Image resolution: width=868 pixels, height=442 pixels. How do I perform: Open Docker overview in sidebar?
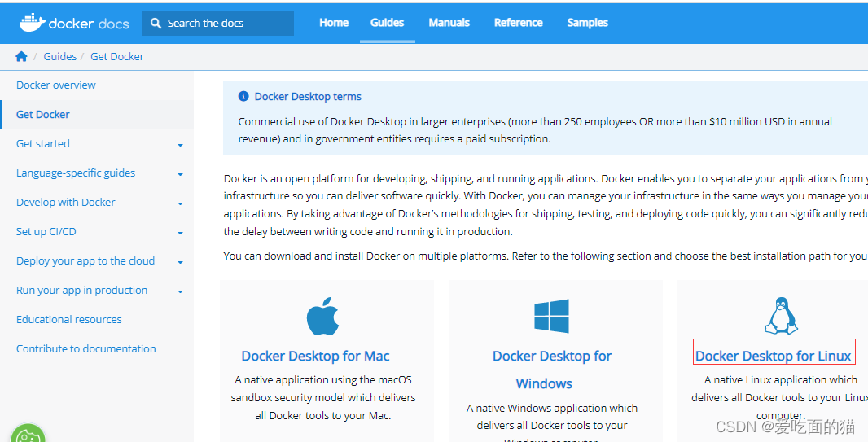pyautogui.click(x=56, y=85)
